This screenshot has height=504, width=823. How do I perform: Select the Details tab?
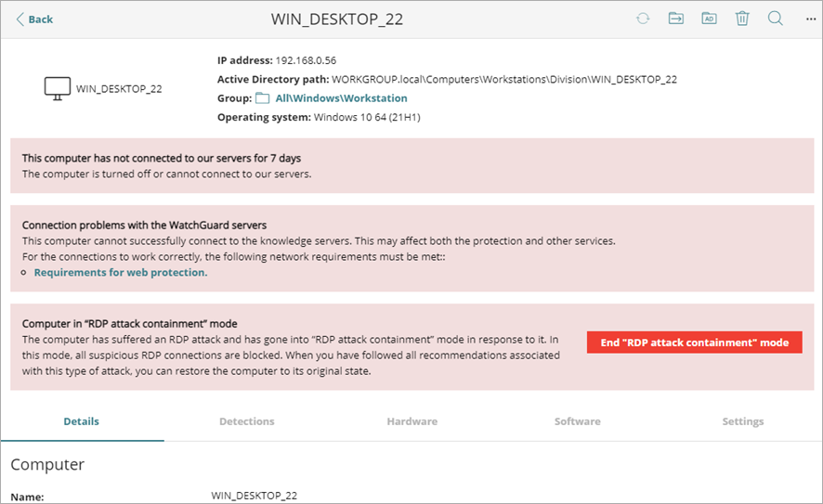(81, 421)
